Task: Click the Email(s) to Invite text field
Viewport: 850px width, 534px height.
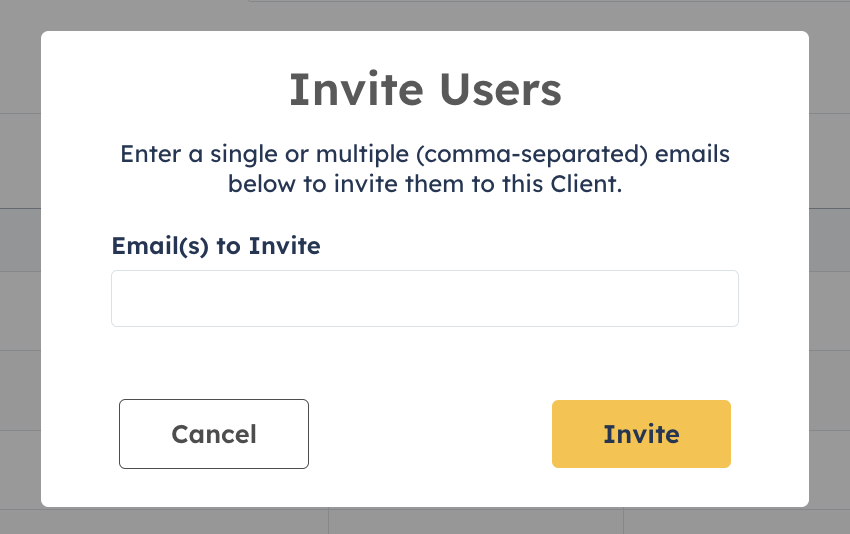Action: pos(424,298)
